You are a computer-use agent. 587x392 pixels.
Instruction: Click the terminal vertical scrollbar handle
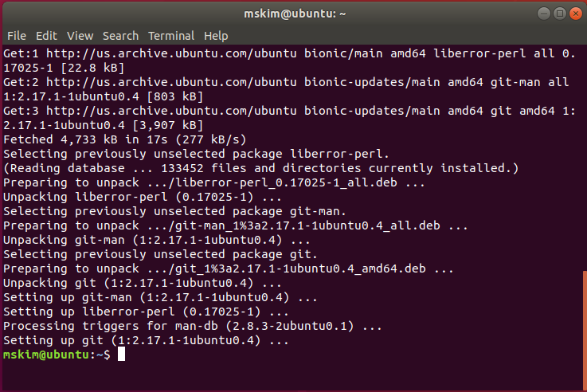pyautogui.click(x=585, y=331)
